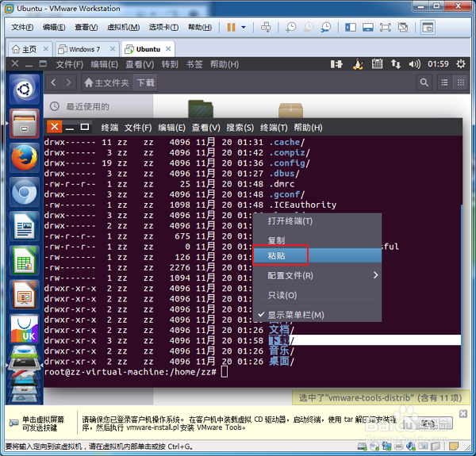Go back in the file manager

pos(53,82)
